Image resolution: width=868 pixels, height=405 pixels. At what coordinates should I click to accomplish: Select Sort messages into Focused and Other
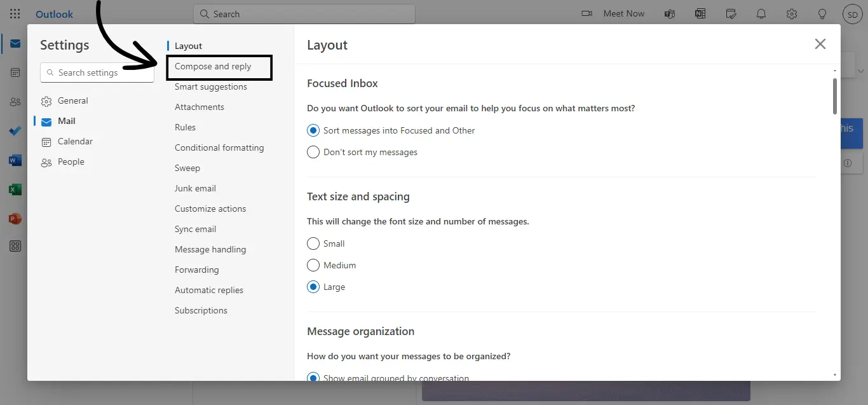[313, 130]
